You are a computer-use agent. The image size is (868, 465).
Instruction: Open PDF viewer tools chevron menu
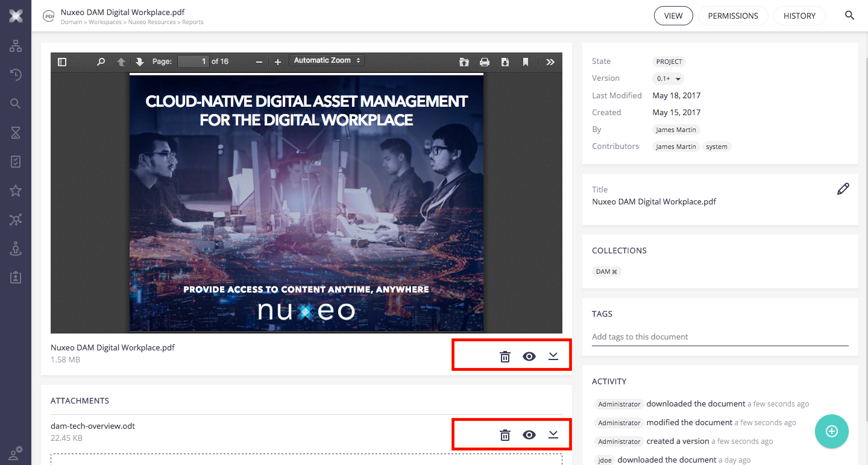point(550,62)
